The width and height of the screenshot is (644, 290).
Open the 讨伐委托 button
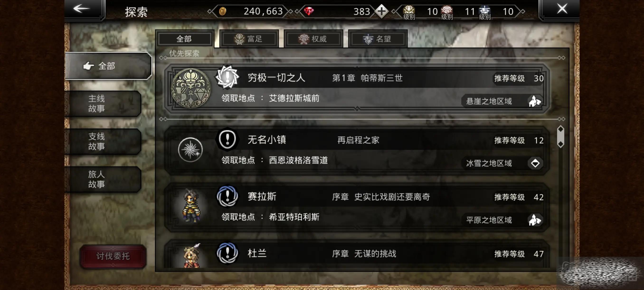(113, 256)
